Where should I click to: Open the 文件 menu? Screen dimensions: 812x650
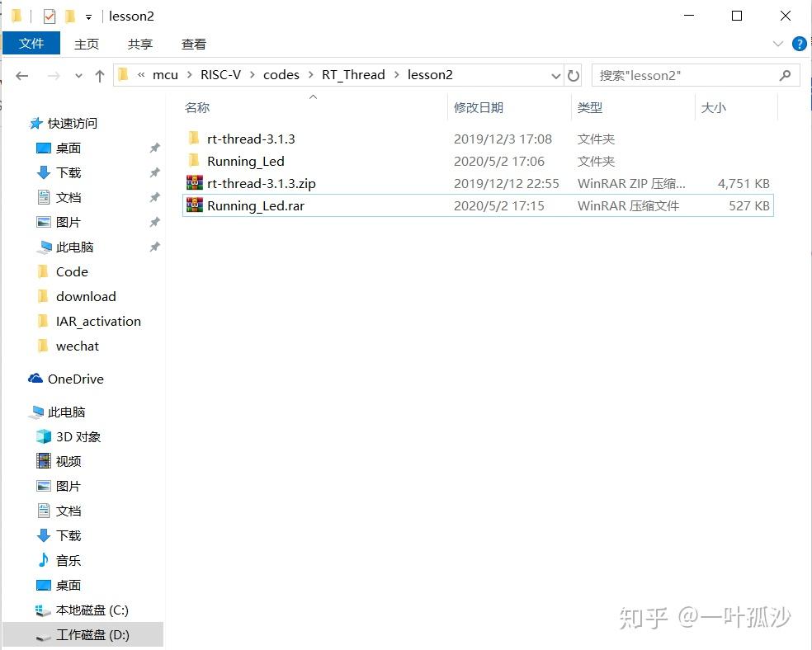pos(31,43)
